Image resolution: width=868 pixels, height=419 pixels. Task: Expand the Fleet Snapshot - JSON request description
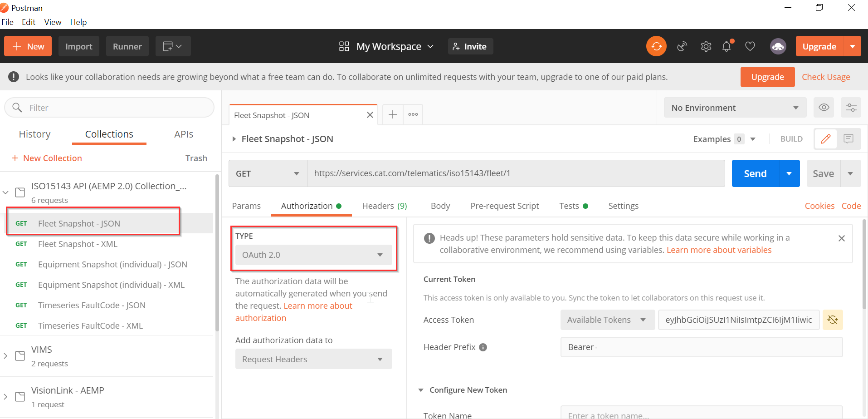coord(234,139)
